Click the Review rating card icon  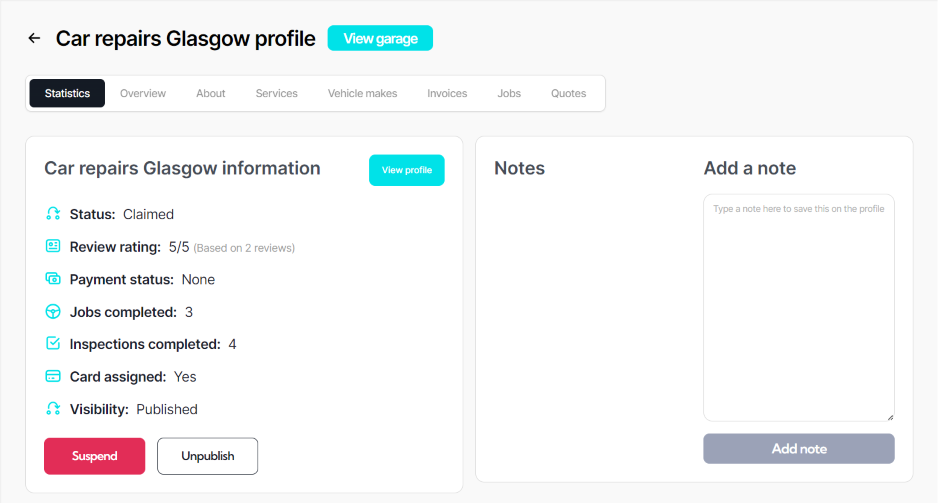53,246
